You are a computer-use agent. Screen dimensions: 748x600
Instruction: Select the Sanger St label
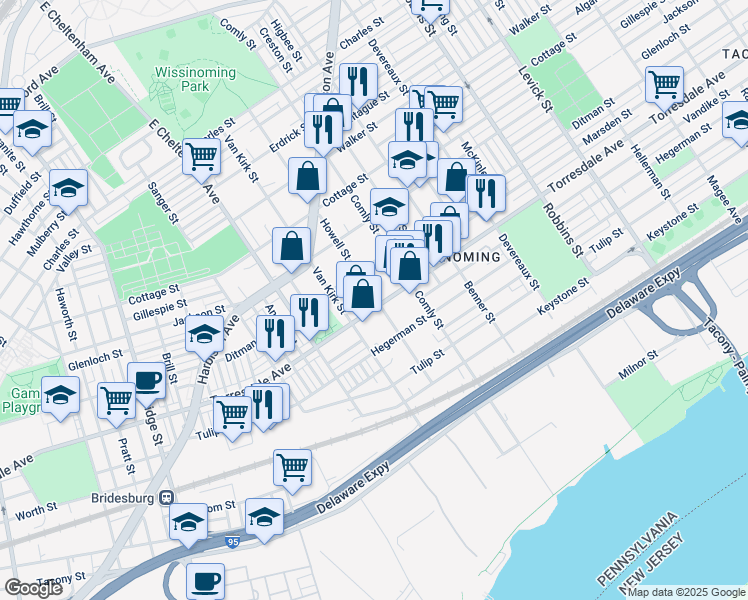(163, 203)
